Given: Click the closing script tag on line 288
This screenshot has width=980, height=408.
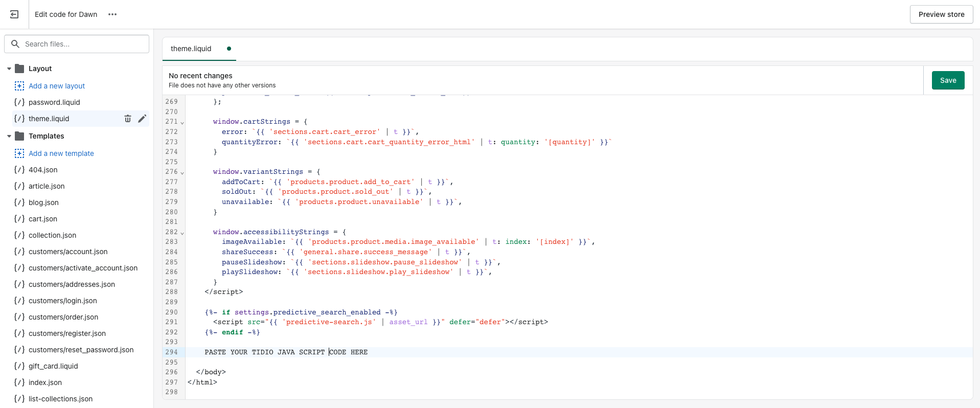Looking at the screenshot, I should click(x=224, y=292).
